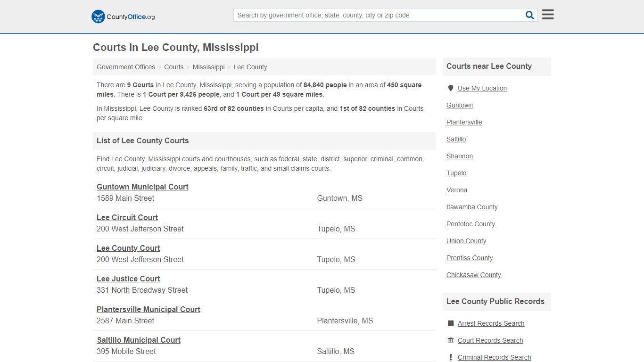
Task: Click Guntown, MS city text
Action: (340, 198)
